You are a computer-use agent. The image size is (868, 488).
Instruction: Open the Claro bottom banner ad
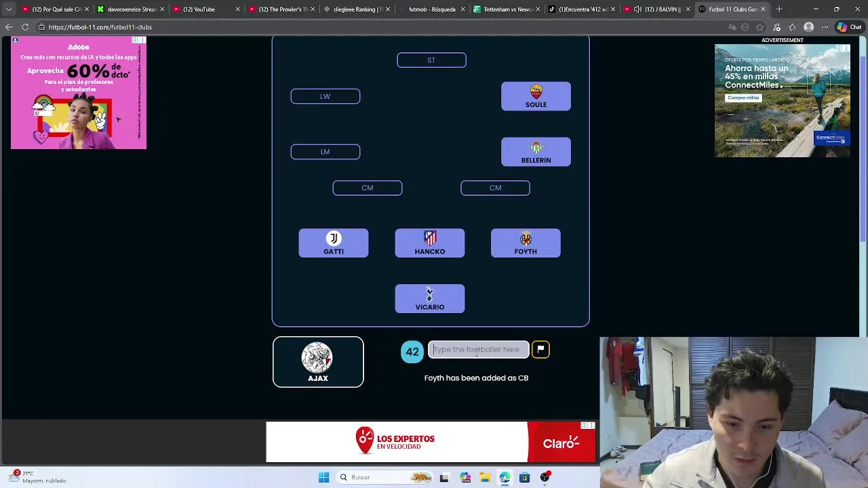431,442
